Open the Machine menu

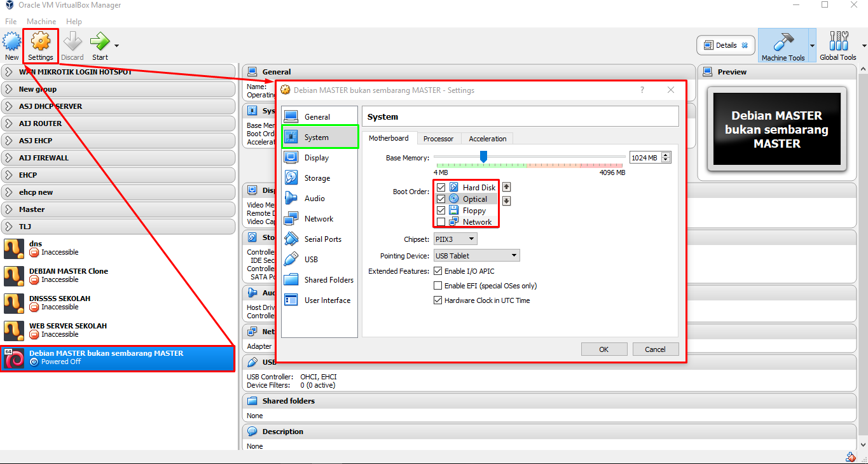click(41, 22)
